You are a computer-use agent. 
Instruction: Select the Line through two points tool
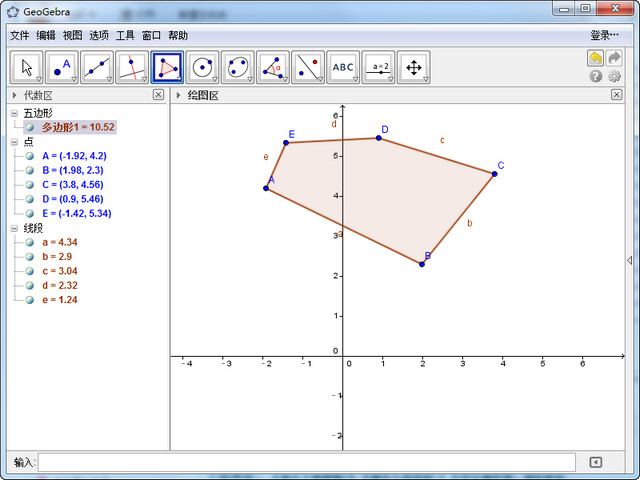pyautogui.click(x=97, y=68)
